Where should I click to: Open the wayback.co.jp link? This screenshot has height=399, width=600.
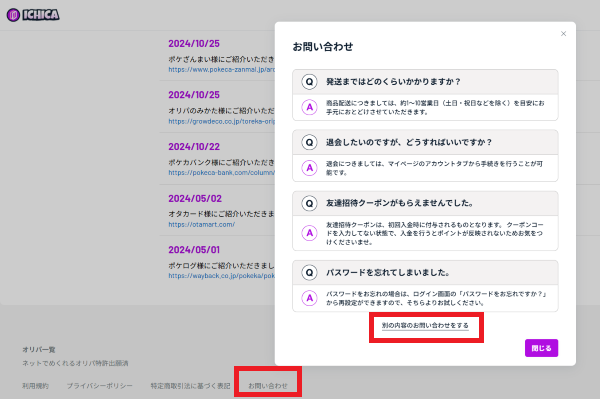[x=222, y=276]
